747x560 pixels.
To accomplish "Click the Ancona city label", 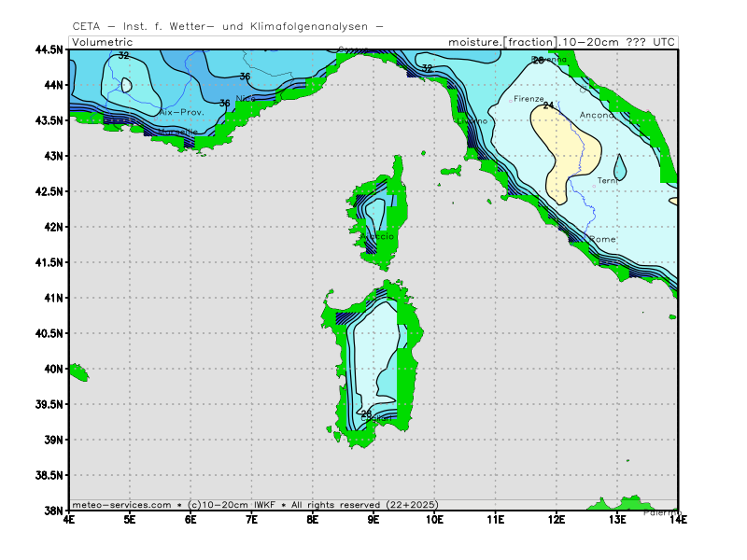I will click(x=597, y=115).
